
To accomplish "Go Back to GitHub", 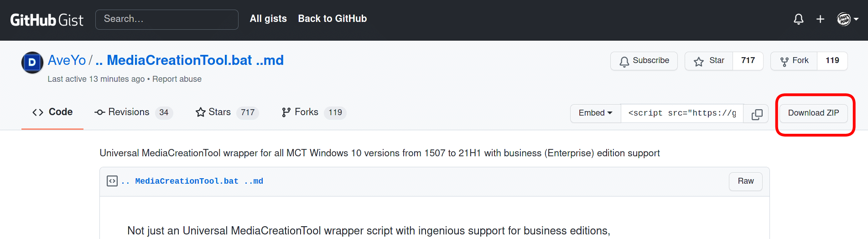I will 332,19.
